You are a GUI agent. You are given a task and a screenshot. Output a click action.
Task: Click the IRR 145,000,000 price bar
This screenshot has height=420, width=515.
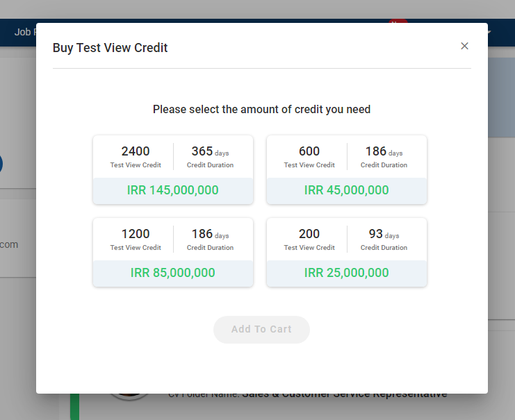point(173,190)
